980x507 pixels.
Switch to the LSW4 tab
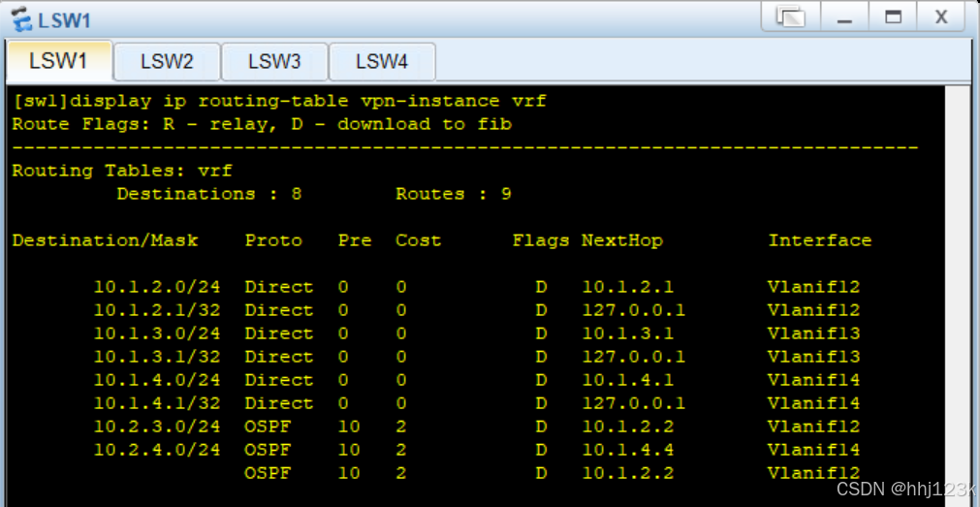click(382, 62)
